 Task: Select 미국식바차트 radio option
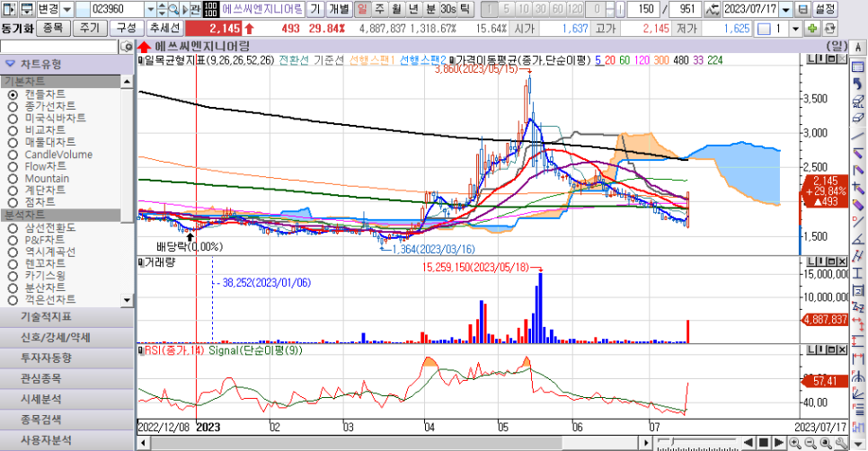pos(13,119)
